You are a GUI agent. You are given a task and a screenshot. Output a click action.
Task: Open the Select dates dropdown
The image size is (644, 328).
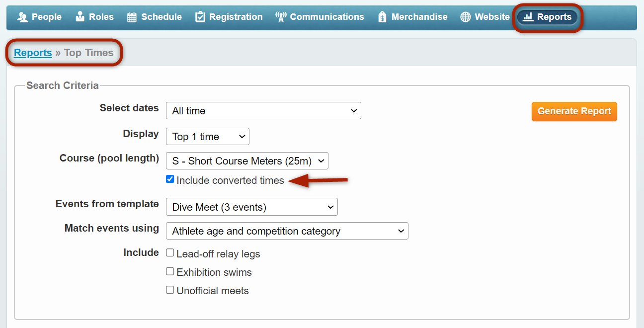pos(263,111)
